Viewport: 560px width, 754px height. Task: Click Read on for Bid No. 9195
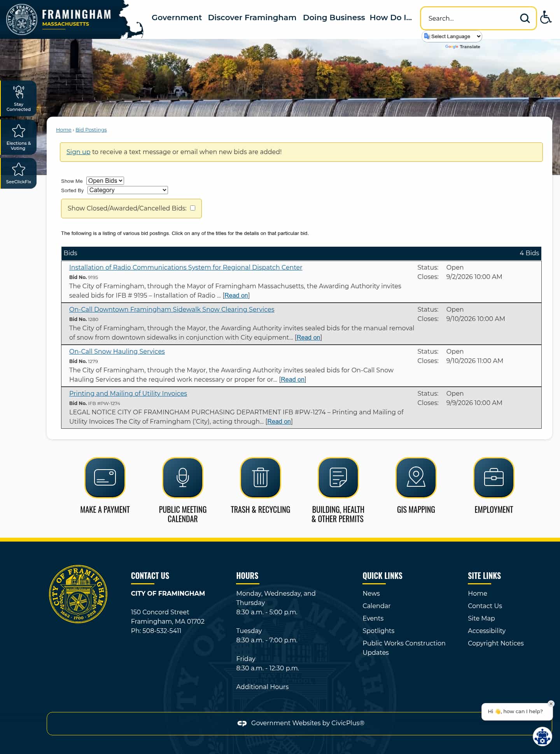(236, 295)
